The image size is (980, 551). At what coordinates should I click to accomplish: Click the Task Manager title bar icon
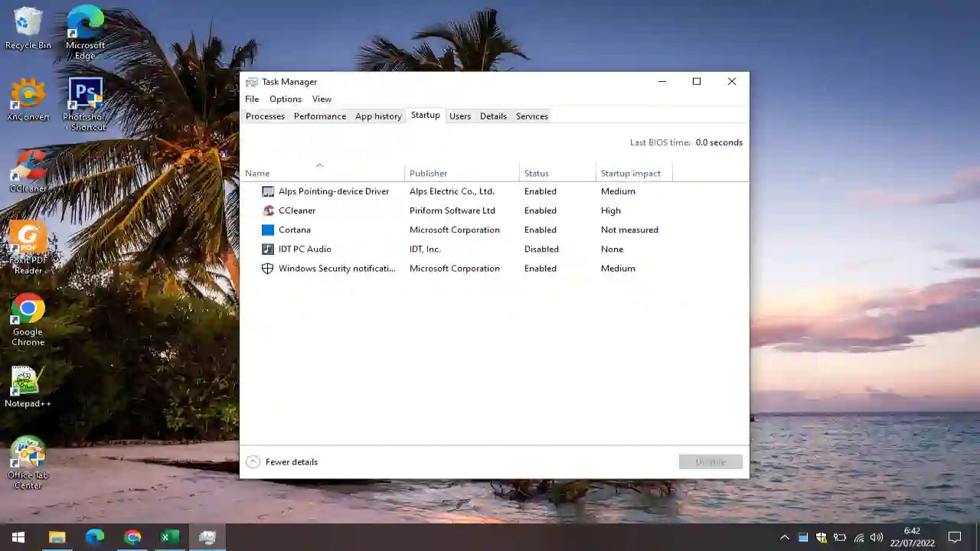click(x=251, y=82)
